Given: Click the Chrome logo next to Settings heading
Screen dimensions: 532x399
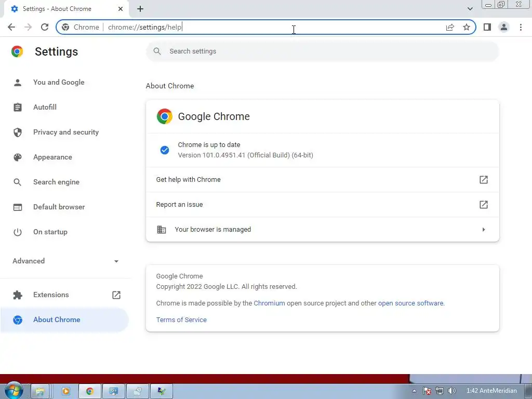Looking at the screenshot, I should click(17, 51).
